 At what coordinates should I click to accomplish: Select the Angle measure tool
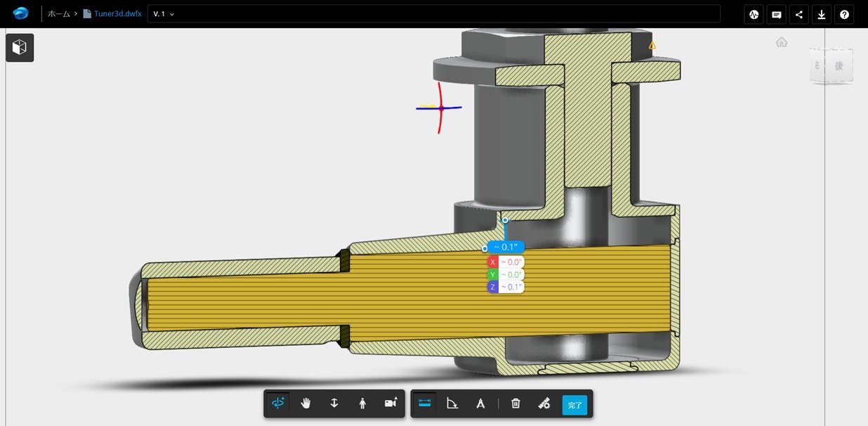[x=452, y=404]
